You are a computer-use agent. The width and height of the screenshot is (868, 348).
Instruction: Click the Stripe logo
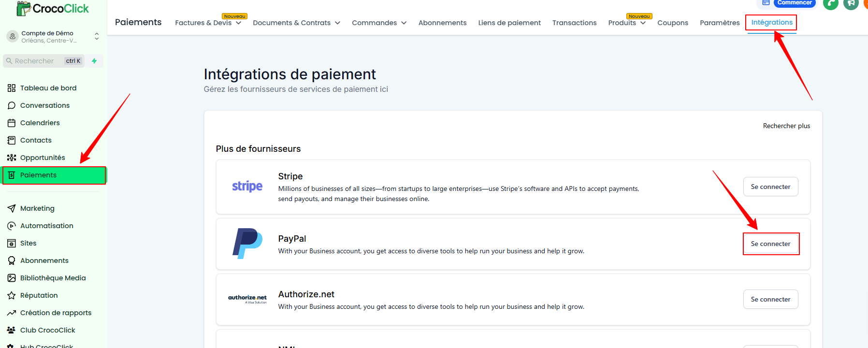(x=247, y=187)
